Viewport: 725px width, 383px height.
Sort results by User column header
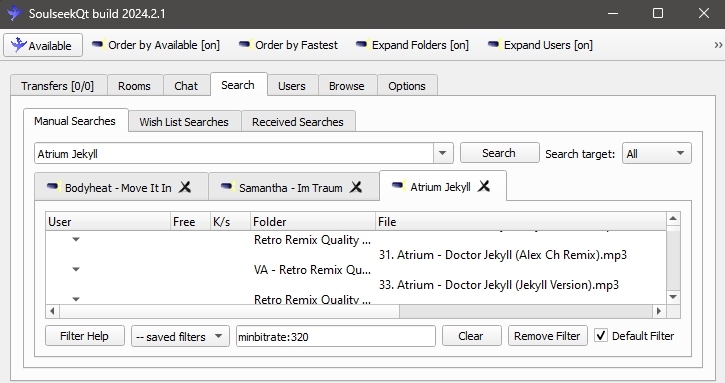tap(108, 222)
